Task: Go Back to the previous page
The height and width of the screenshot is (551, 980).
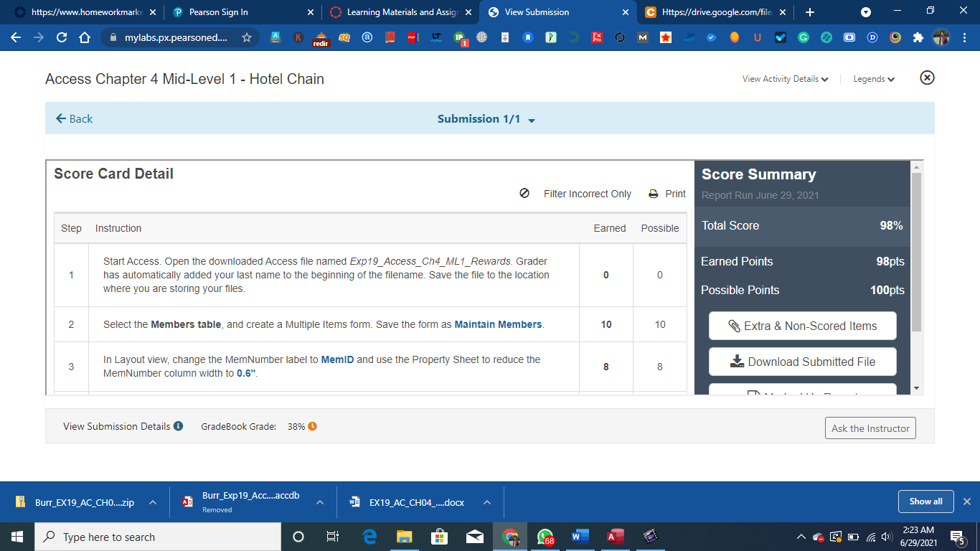Action: tap(74, 119)
